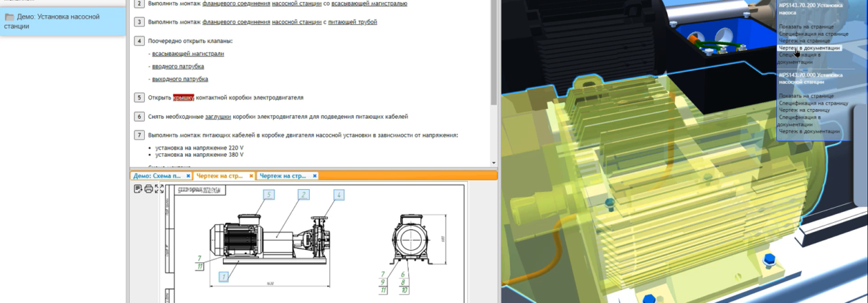Image resolution: width=868 pixels, height=303 pixels.
Task: Click callout number 1 on the drawing
Action: coord(225,276)
